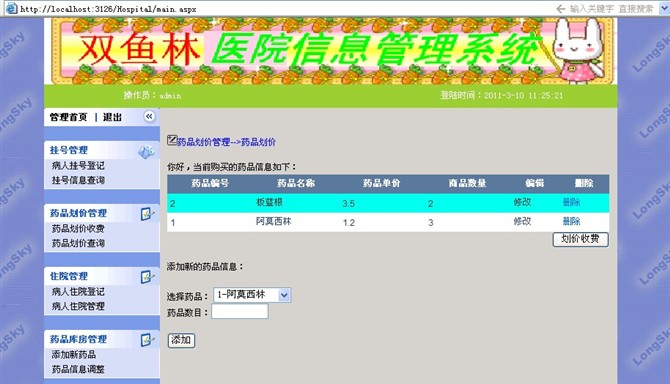670x384 pixels.
Task: Click the 药品划价管理-->药品划价 breadcrumb text
Action: point(226,142)
